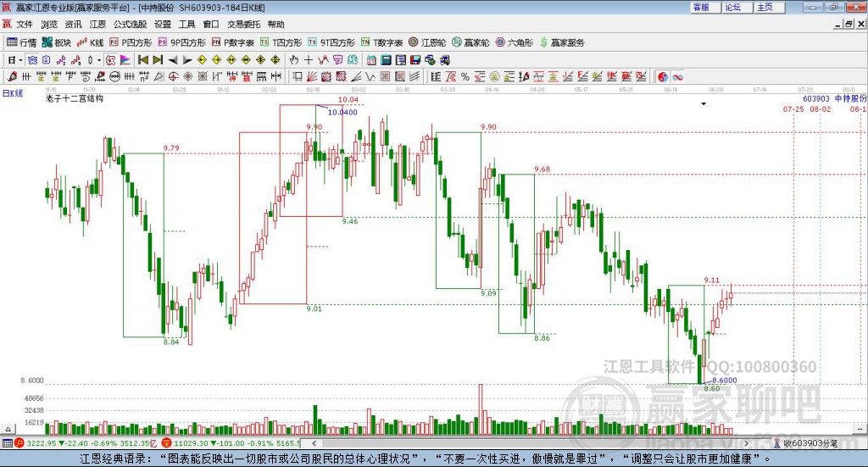This screenshot has height=467, width=868.
Task: Open the 帮助 menu
Action: coord(275,25)
